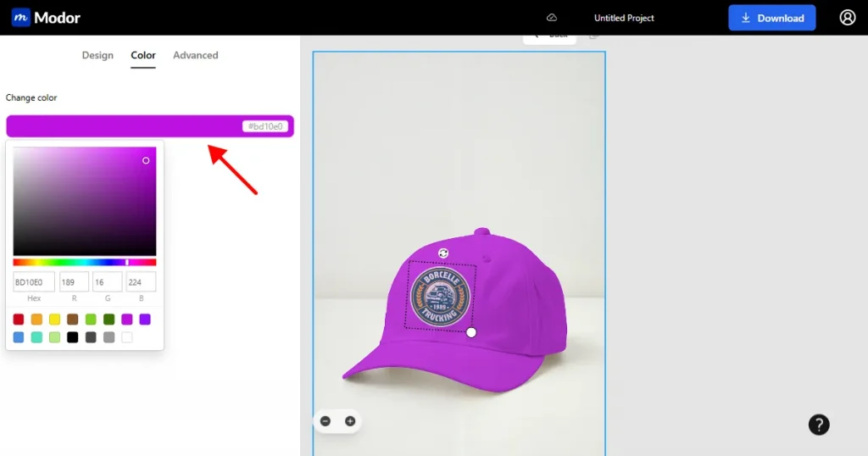868x456 pixels.
Task: Click the Untitled Project name
Action: point(624,18)
